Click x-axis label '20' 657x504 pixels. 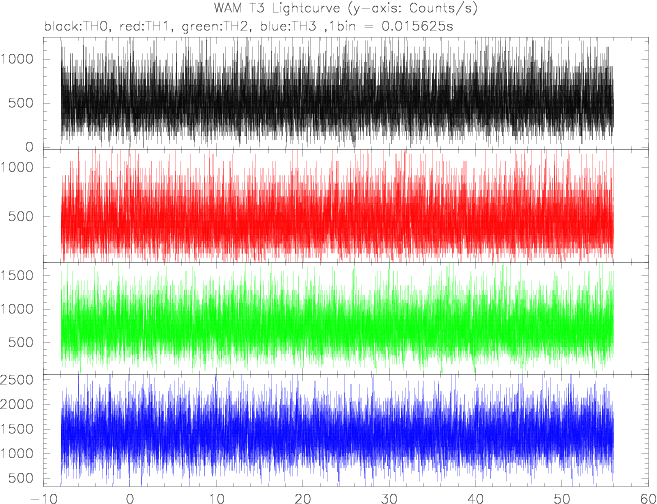303,499
